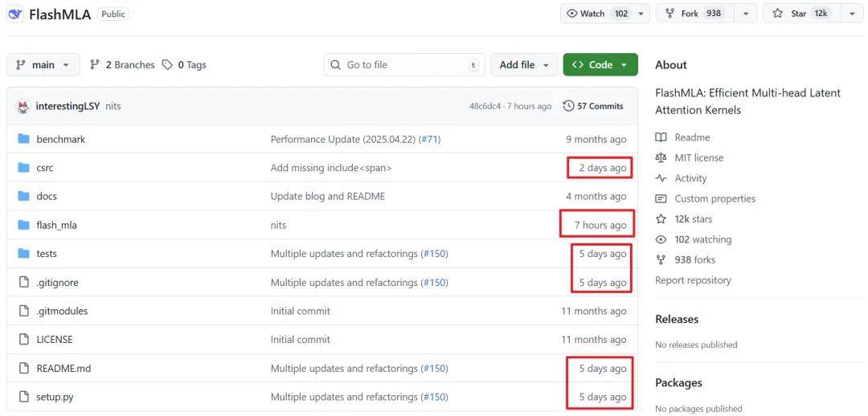Click the branches icon beside 2 Branches
Image resolution: width=868 pixels, height=416 pixels.
[95, 65]
